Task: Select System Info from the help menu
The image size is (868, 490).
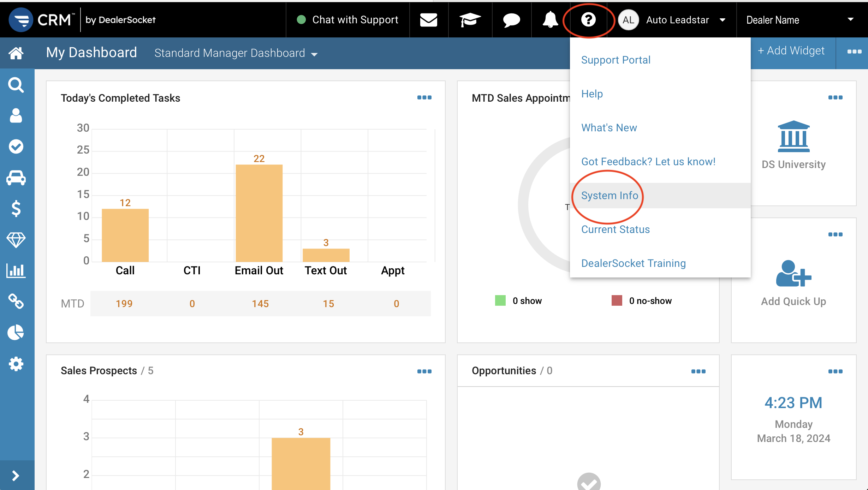Action: [x=610, y=196]
